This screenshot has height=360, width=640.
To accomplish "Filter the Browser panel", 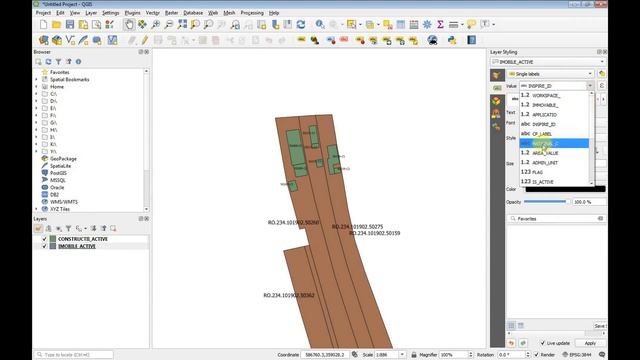I will (x=58, y=62).
